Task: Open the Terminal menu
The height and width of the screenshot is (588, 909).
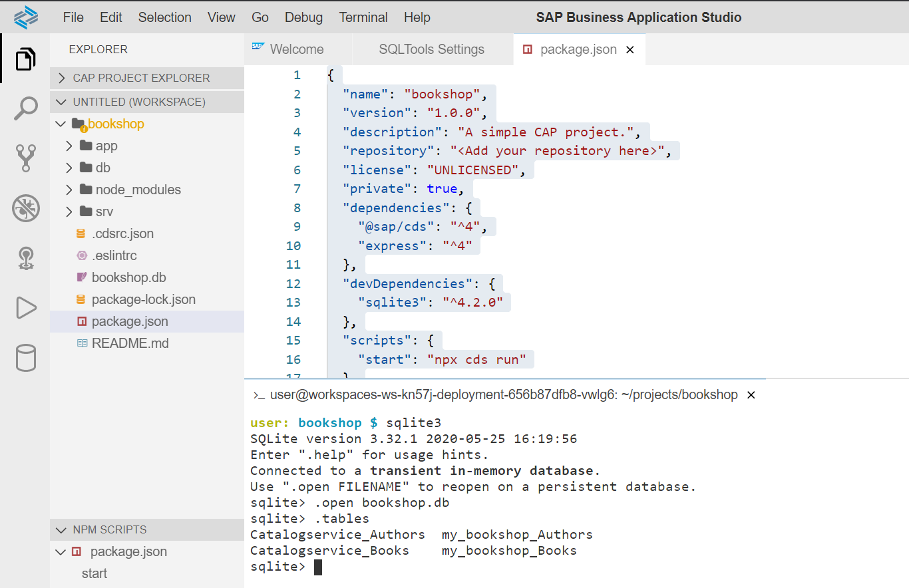Action: point(363,17)
